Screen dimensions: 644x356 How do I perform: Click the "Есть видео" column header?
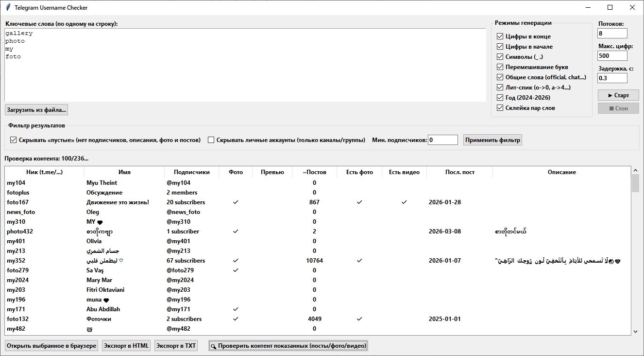coord(404,172)
